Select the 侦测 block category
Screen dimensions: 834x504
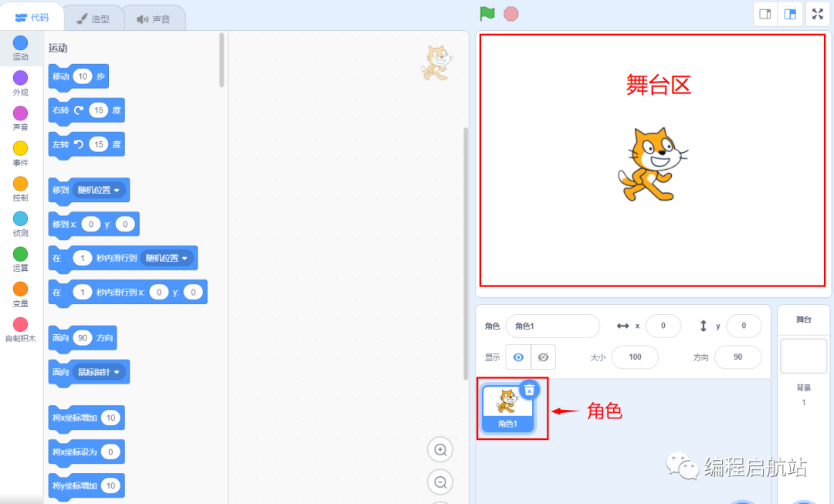point(20,225)
